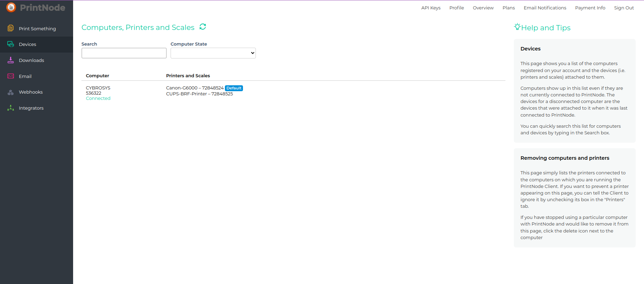The image size is (644, 284).
Task: Click the Webhooks icon in sidebar
Action: 11,92
